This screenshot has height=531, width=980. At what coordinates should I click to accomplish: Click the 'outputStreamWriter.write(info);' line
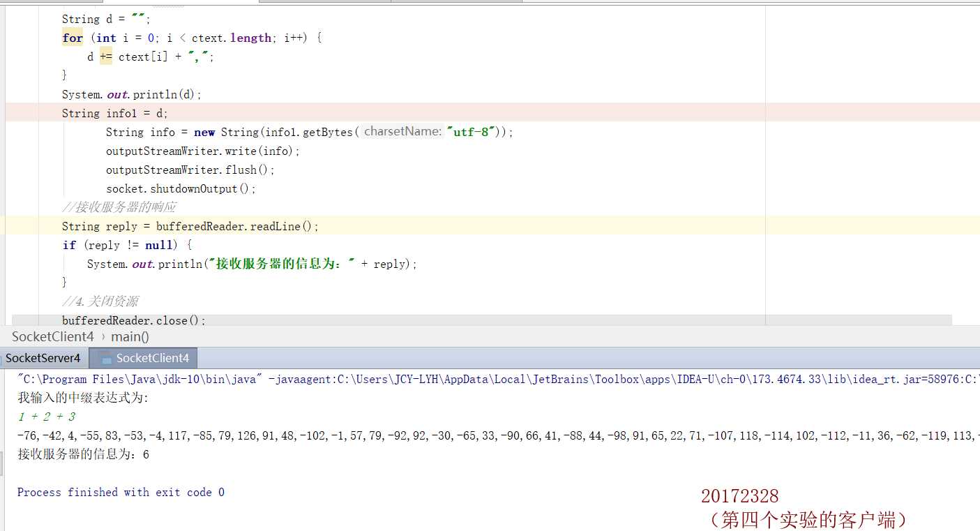coord(203,151)
